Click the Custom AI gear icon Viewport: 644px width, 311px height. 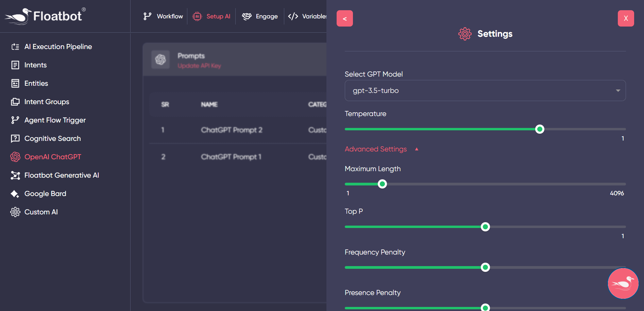(15, 212)
